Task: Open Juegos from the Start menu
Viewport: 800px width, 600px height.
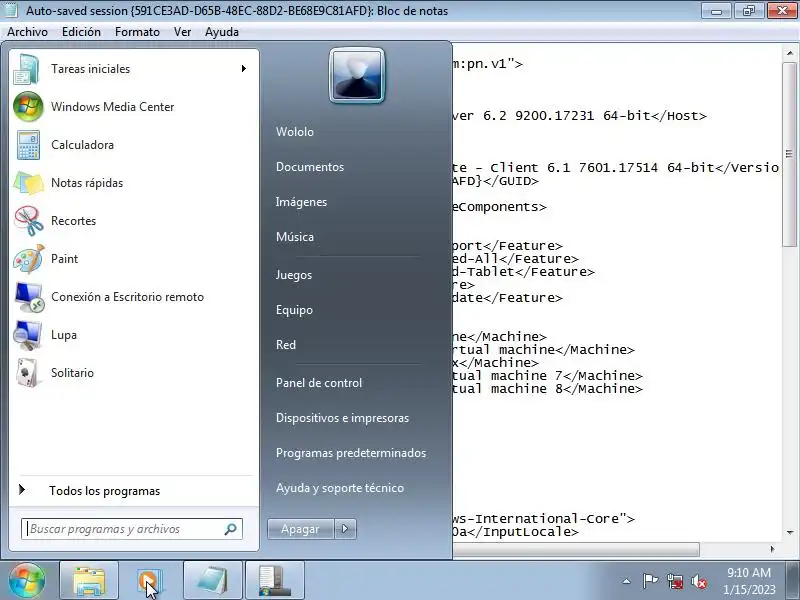Action: [293, 275]
